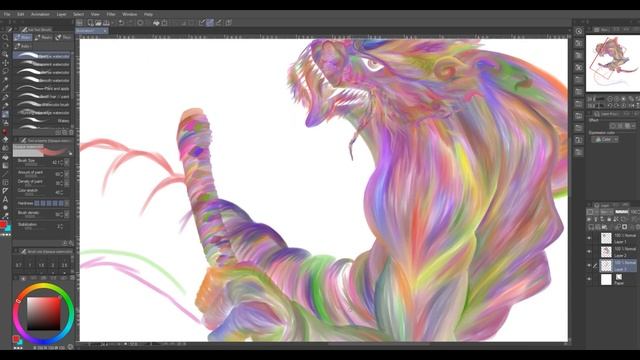This screenshot has width=640, height=360.
Task: Switch to the Realistic watercolor group tab
Action: click(x=43, y=38)
